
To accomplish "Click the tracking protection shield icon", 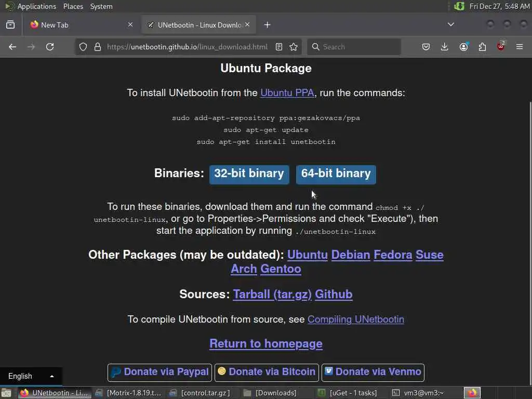I will coord(83,47).
